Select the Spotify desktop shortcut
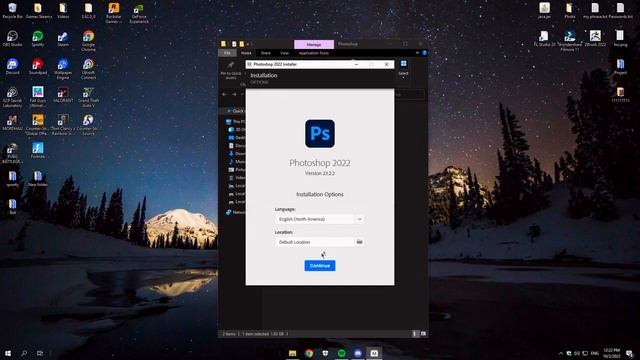The image size is (640, 360). pos(38,39)
